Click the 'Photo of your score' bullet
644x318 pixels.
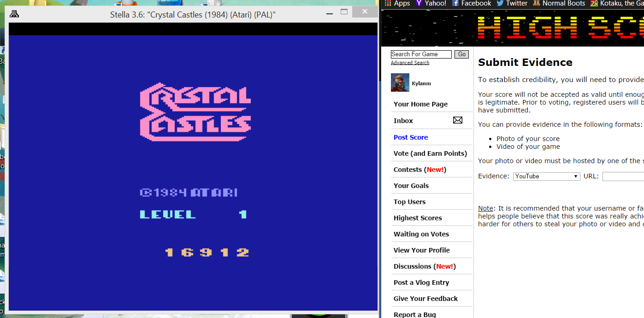coord(528,139)
